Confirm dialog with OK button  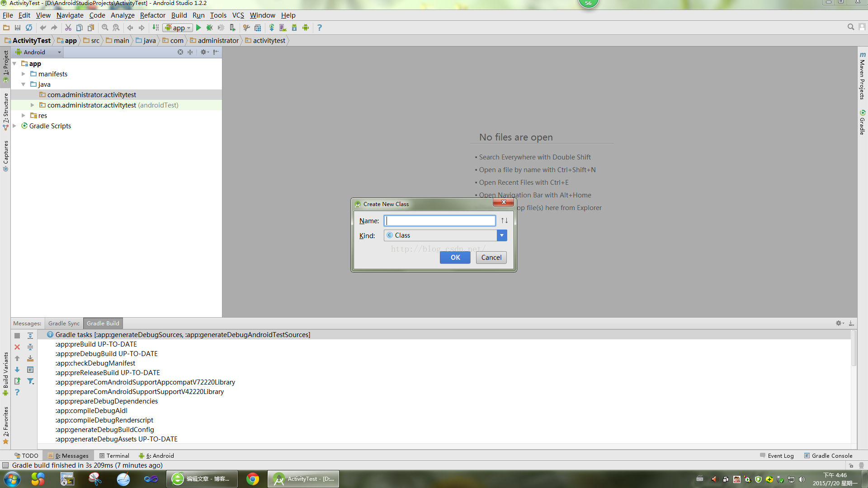tap(455, 258)
